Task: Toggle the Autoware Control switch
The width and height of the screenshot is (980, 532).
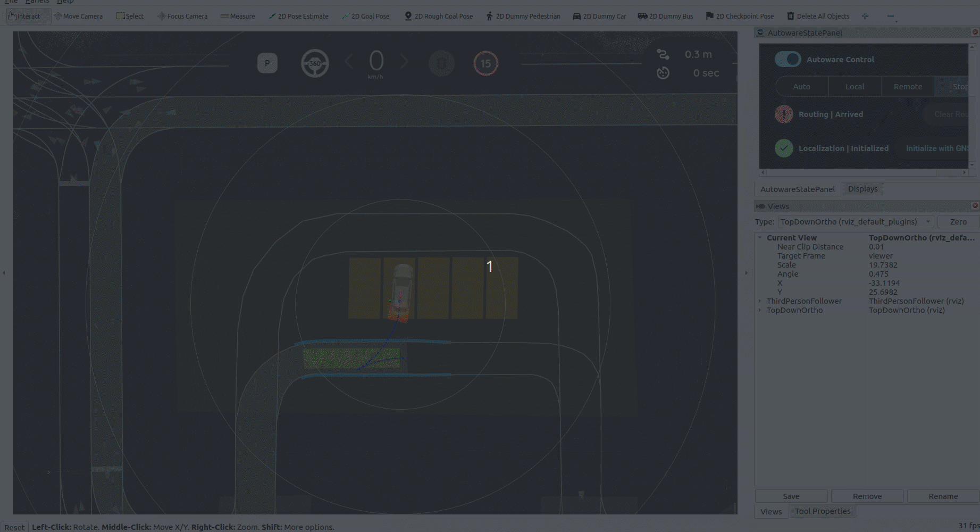Action: pyautogui.click(x=788, y=59)
